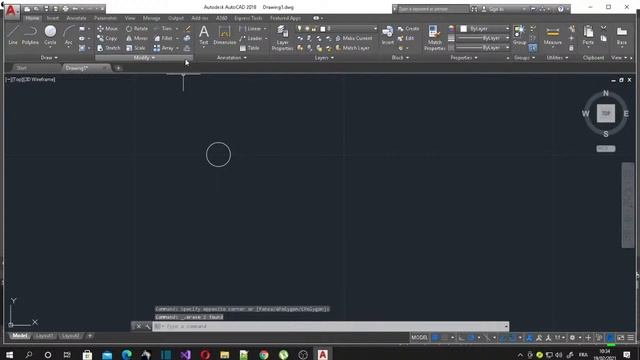Activate the Trim tool
The width and height of the screenshot is (640, 360).
[163, 29]
